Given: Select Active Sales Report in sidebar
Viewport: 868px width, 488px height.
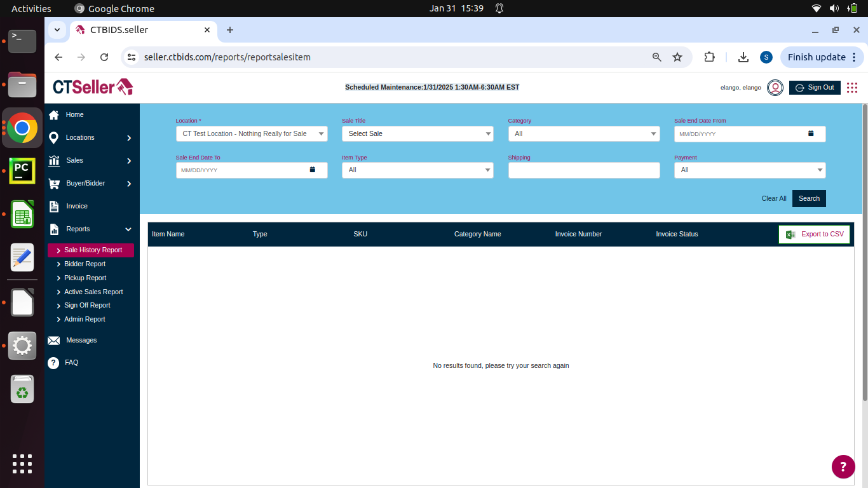Looking at the screenshot, I should [x=93, y=292].
